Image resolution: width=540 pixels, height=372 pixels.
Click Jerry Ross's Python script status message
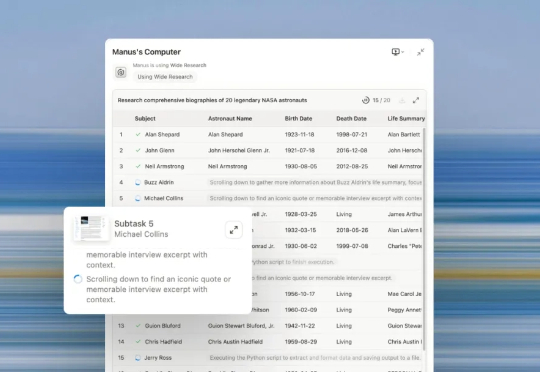click(315, 358)
